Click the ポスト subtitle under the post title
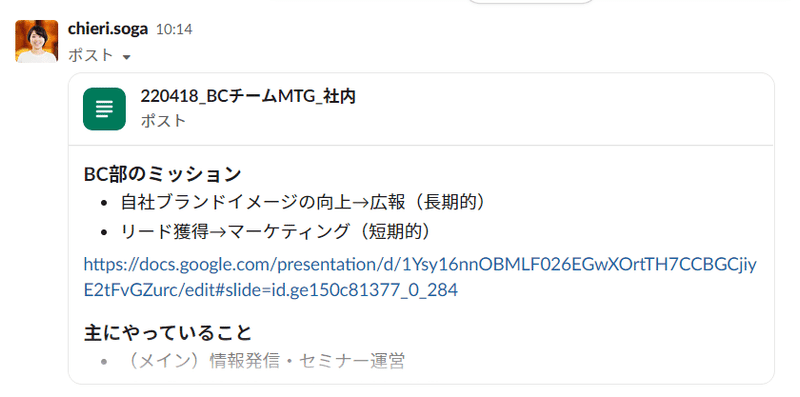Viewport: 800px width, 397px height. pos(163,120)
